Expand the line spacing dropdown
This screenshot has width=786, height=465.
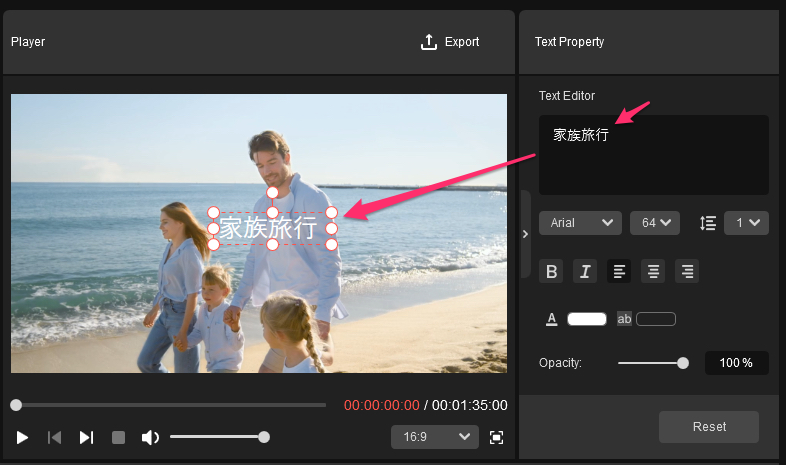(x=746, y=222)
